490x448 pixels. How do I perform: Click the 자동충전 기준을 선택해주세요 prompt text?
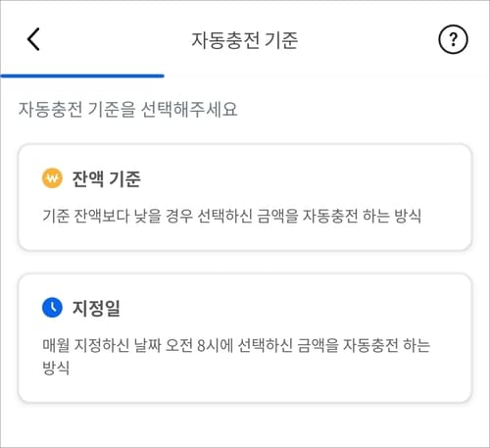127,109
